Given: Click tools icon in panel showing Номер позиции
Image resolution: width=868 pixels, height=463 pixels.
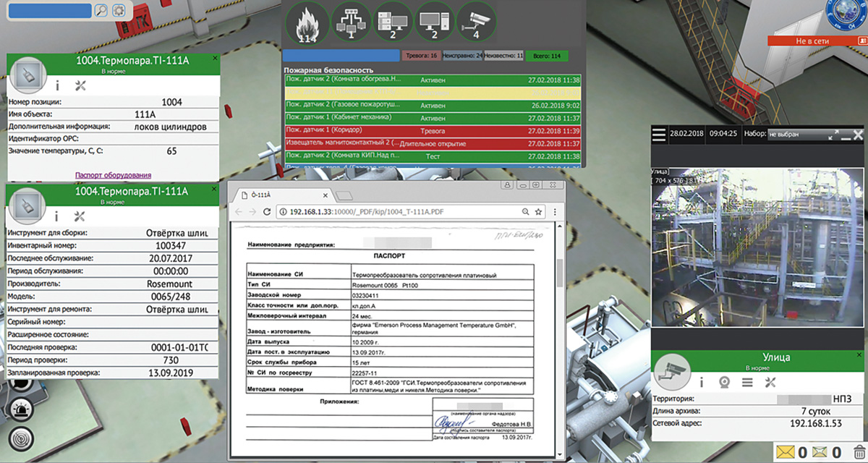Looking at the screenshot, I should 80,85.
